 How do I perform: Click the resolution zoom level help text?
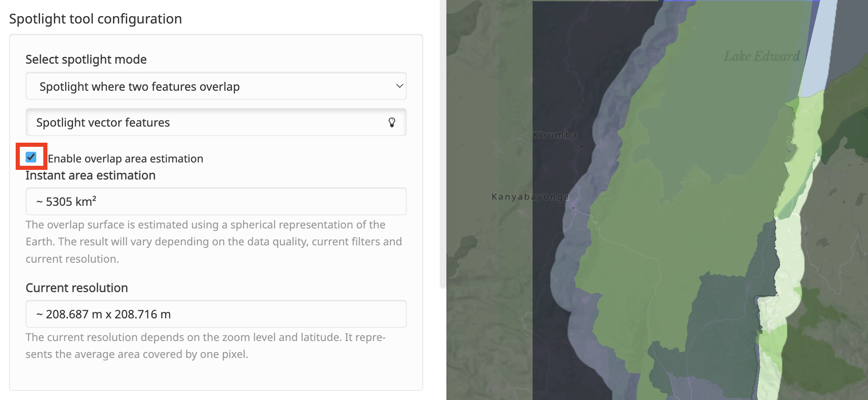pyautogui.click(x=205, y=346)
